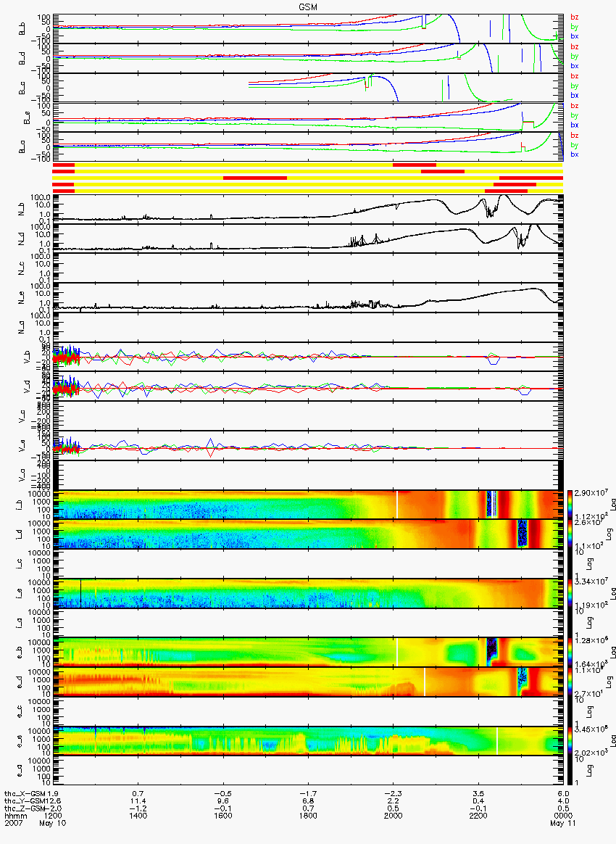Click the red interval near 1700 in mode bars
Viewport: 616px width, 844px height.
[x=255, y=178]
